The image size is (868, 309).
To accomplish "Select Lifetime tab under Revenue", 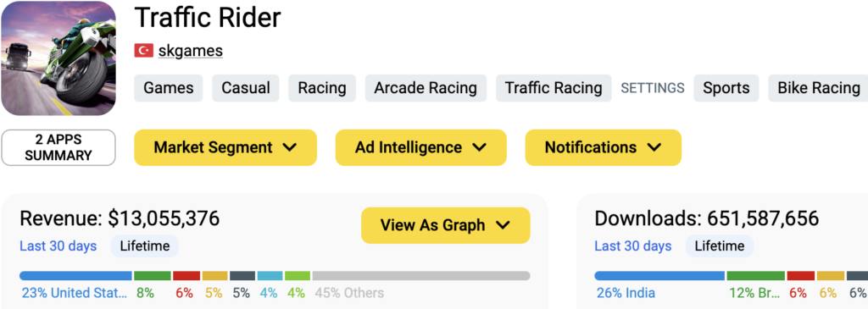I will click(144, 246).
